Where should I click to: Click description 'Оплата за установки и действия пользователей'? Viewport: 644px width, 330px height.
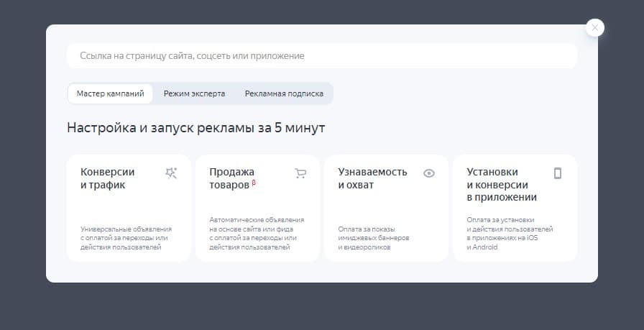pyautogui.click(x=510, y=234)
